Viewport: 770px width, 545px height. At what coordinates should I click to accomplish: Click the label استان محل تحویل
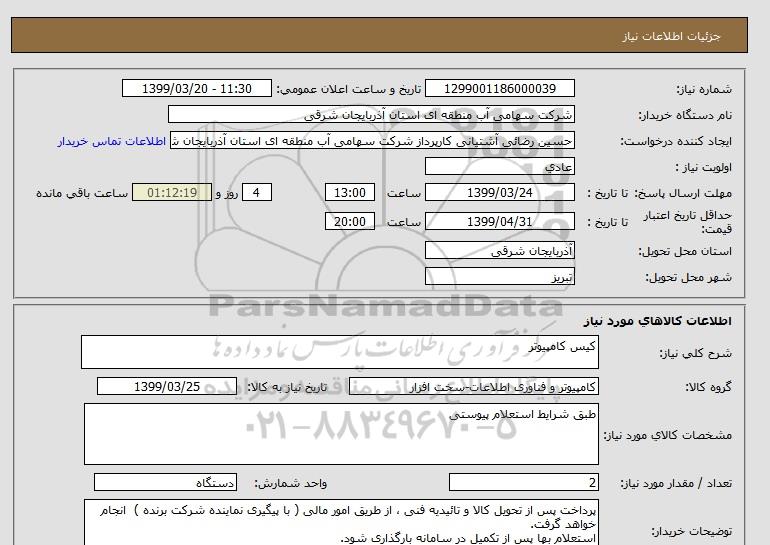pyautogui.click(x=685, y=251)
